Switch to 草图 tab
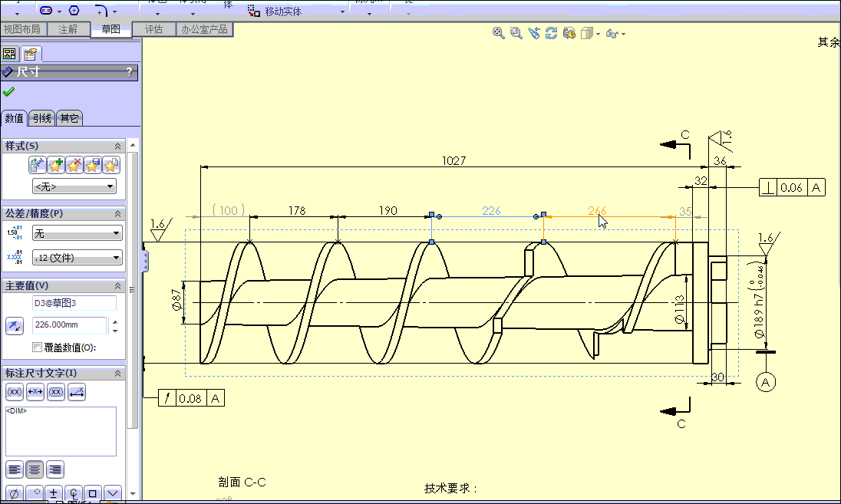841x504 pixels. click(x=111, y=29)
